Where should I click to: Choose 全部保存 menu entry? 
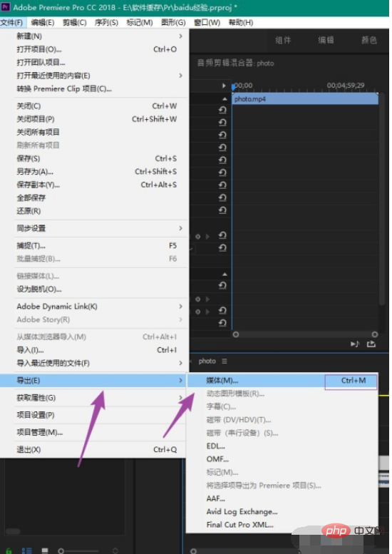pyautogui.click(x=94, y=198)
